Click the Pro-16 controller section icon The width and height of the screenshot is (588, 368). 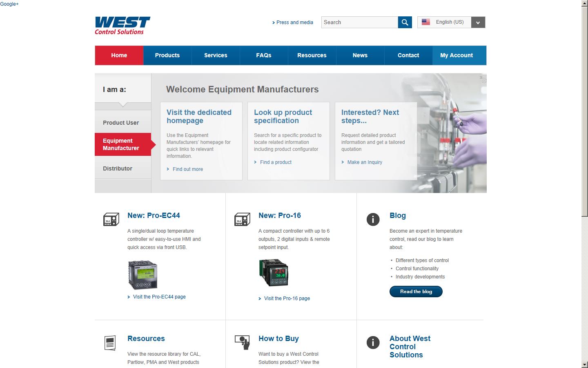click(242, 220)
